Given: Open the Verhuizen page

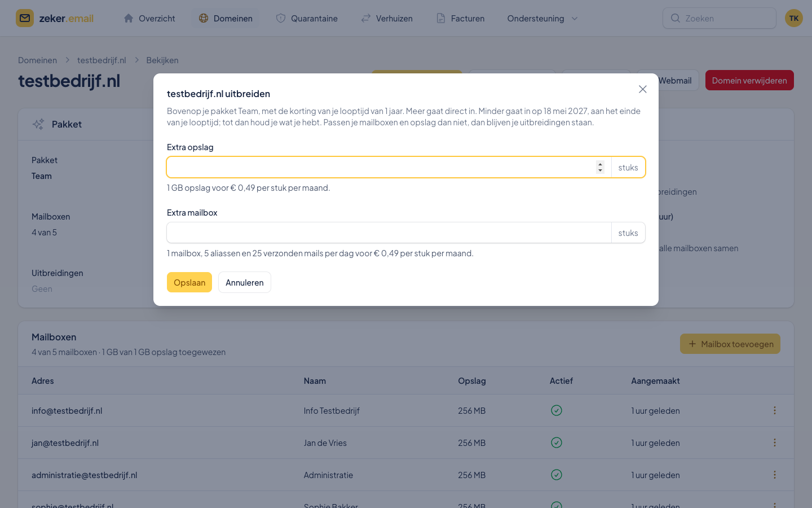Looking at the screenshot, I should point(387,18).
